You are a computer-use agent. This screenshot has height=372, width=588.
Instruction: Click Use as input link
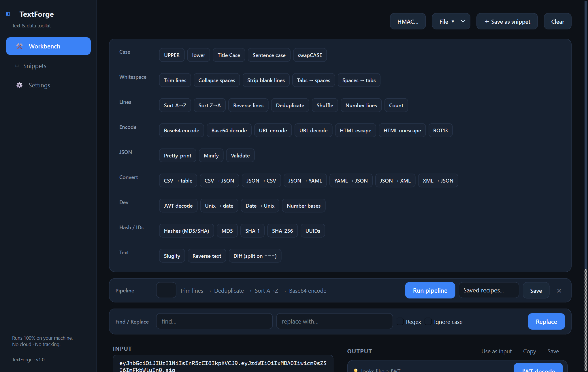496,351
